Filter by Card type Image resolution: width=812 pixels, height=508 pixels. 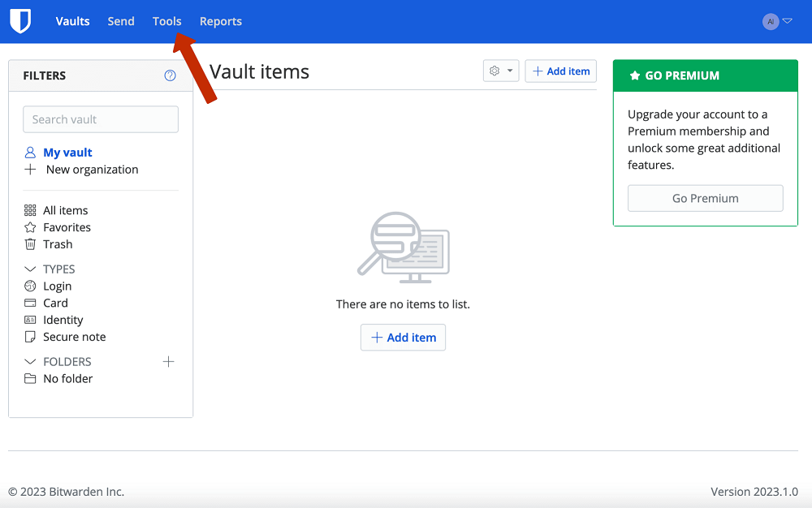click(x=55, y=304)
